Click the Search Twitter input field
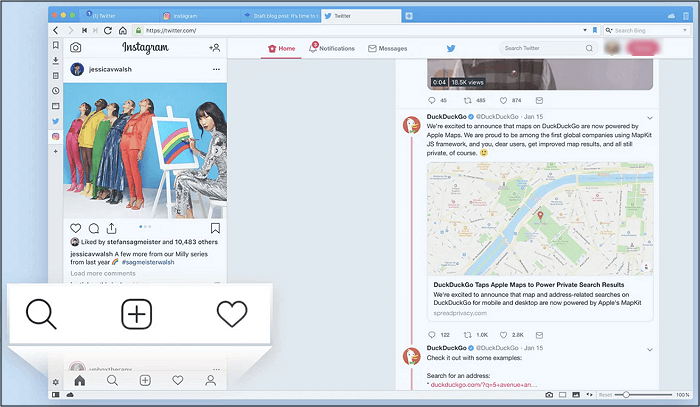 click(548, 48)
